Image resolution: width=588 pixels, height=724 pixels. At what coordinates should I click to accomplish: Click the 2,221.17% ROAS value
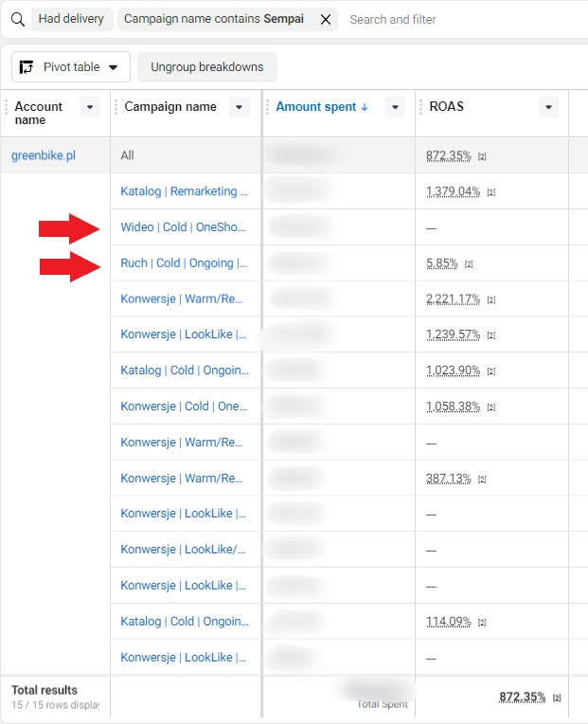pyautogui.click(x=453, y=299)
